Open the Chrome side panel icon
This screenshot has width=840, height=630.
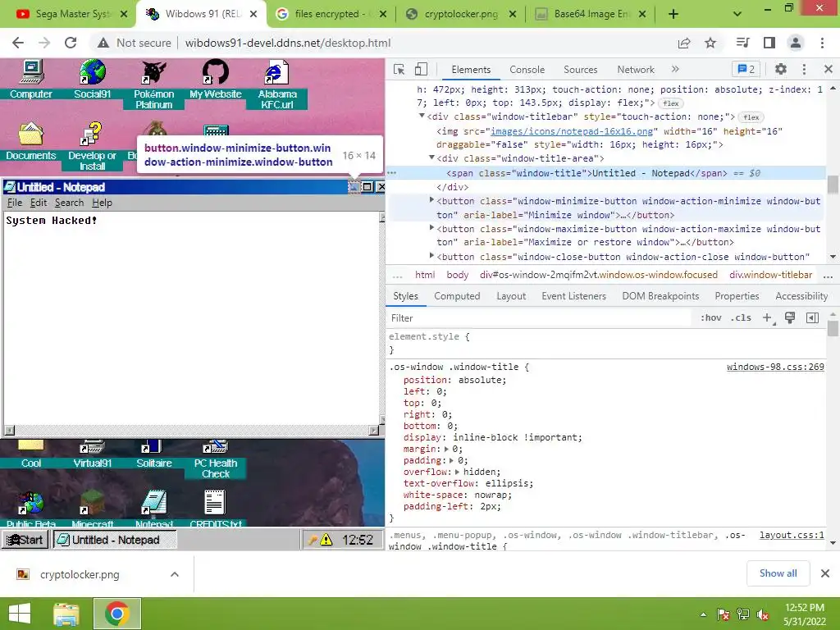click(x=769, y=43)
